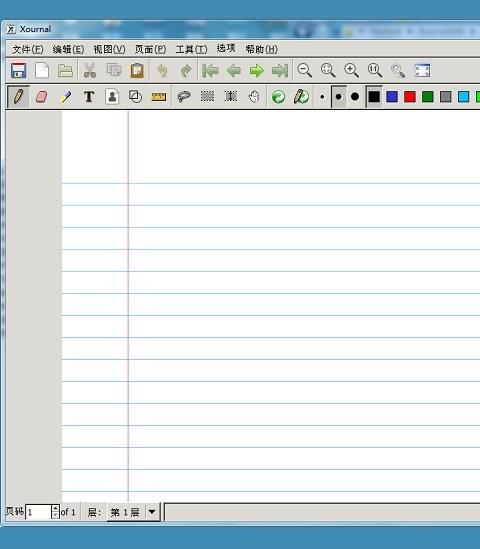Open the 选项 menu
This screenshot has width=480, height=549.
(x=226, y=49)
